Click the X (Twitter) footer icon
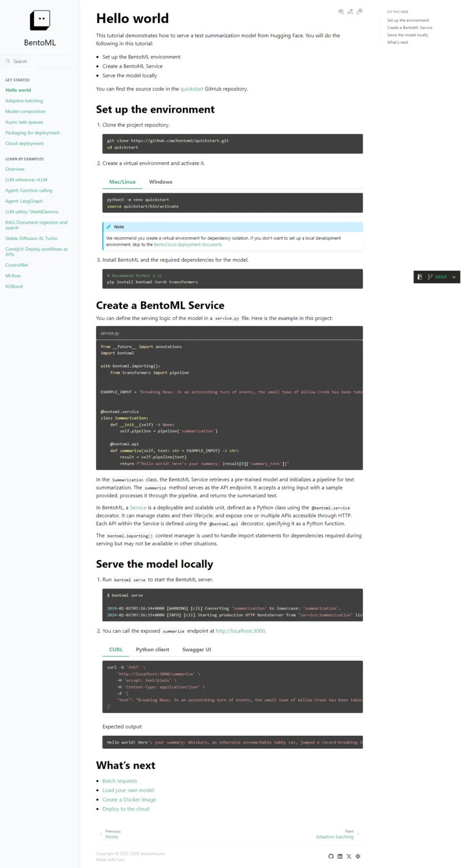This screenshot has height=868, width=467. click(x=349, y=856)
